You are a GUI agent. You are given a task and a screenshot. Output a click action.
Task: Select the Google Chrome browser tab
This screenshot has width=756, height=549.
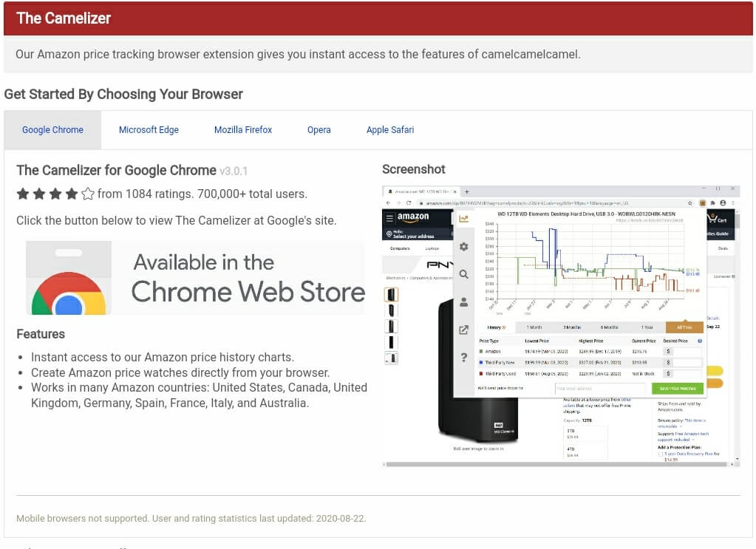[52, 129]
